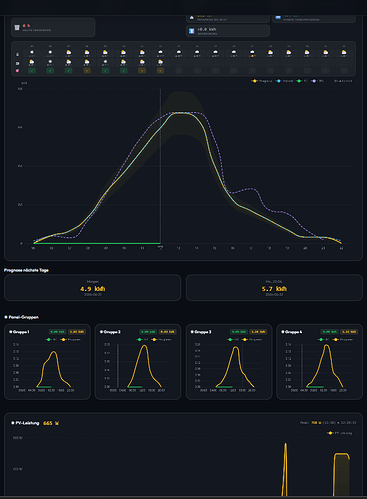This screenshot has width=367, height=499.
Task: Toggle green IST series in main chart legend
Action: coord(302,81)
